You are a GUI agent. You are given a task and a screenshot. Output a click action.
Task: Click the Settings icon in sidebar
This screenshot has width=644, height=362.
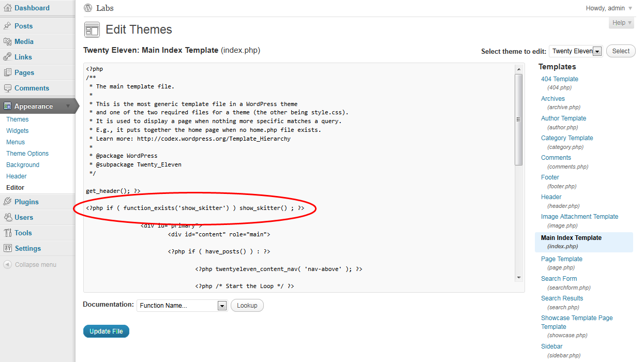7,248
